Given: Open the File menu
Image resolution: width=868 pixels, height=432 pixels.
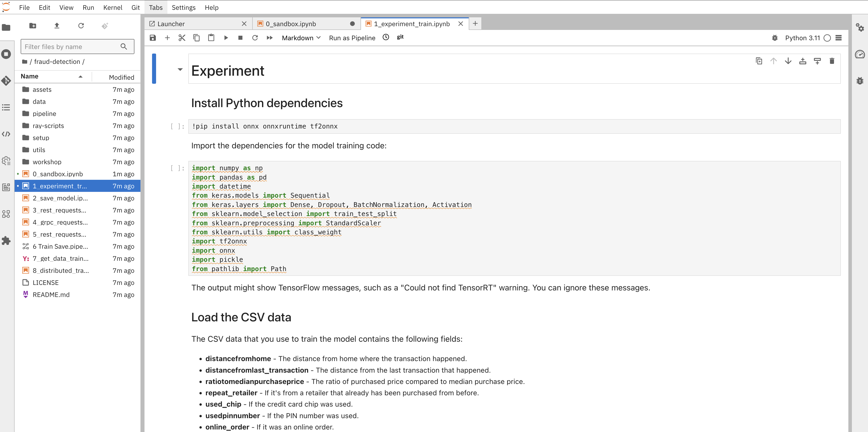Looking at the screenshot, I should pos(24,7).
